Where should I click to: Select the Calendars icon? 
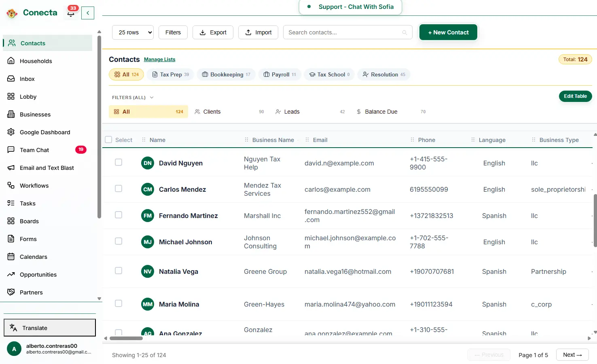12,256
